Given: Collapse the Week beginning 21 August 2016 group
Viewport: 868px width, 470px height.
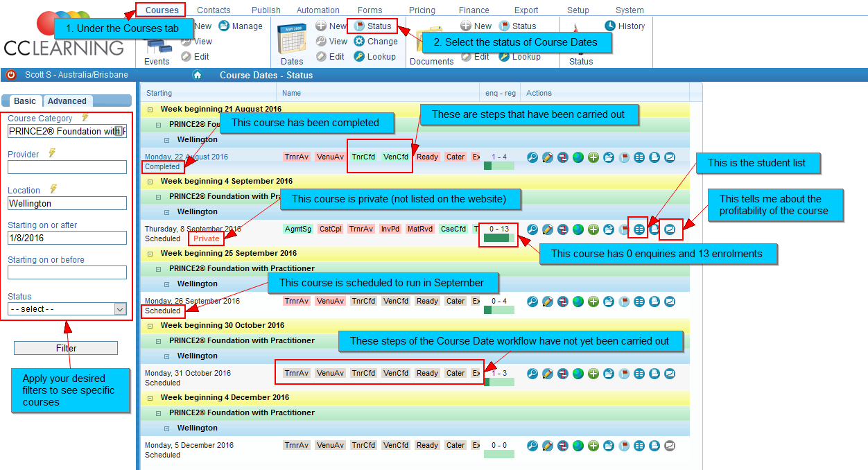Looking at the screenshot, I should tap(150, 110).
